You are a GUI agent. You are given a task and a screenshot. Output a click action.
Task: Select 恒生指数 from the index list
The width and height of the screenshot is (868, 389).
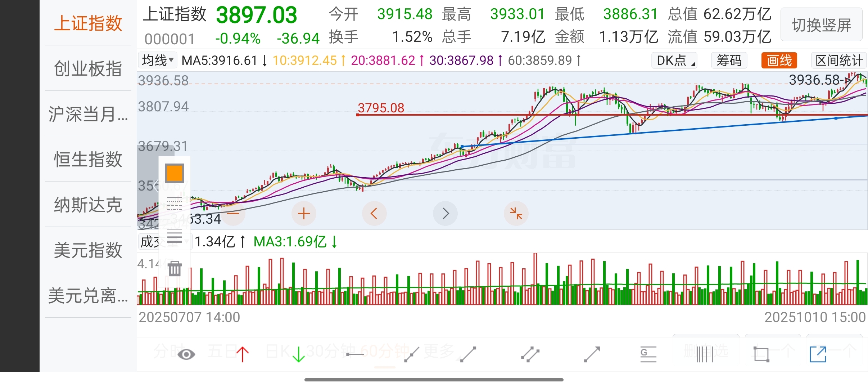tap(88, 159)
